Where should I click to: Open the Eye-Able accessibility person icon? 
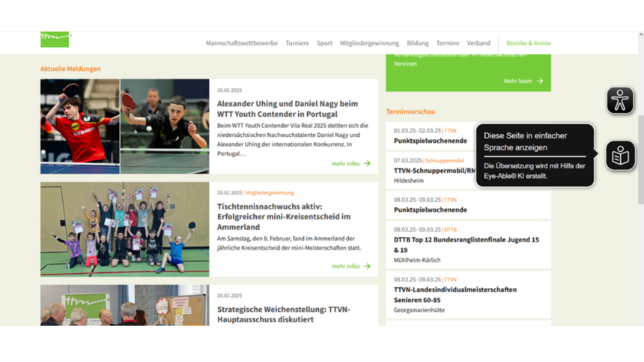point(619,101)
